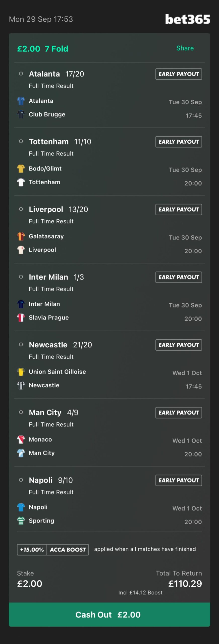This screenshot has width=219, height=644.
Task: Select the status circle beside Man City 4/9
Action: pyautogui.click(x=21, y=412)
